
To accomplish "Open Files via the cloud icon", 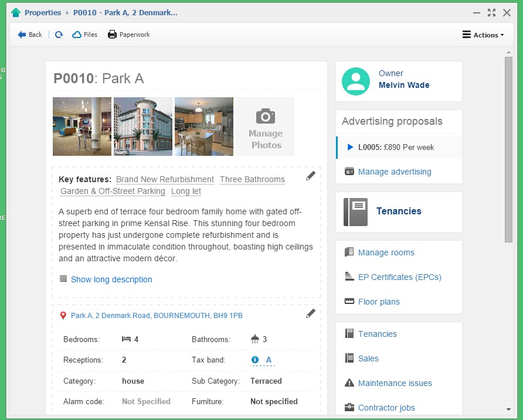I will [84, 35].
